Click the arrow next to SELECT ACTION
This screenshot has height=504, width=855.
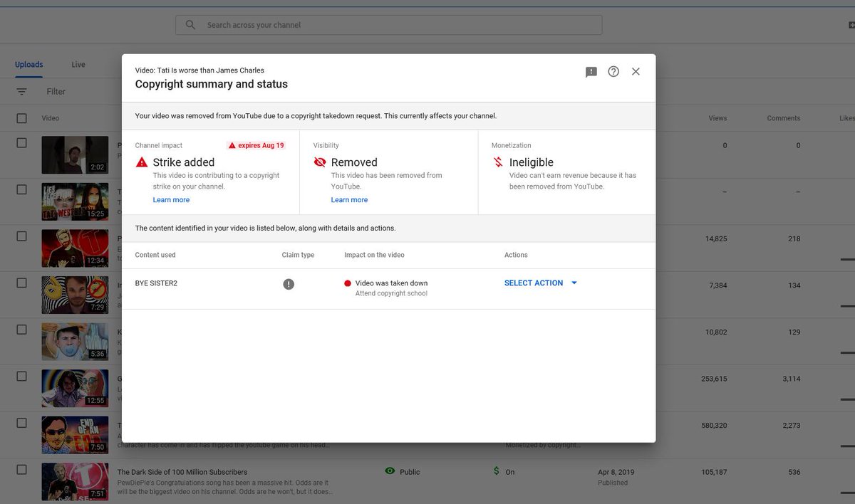[574, 283]
